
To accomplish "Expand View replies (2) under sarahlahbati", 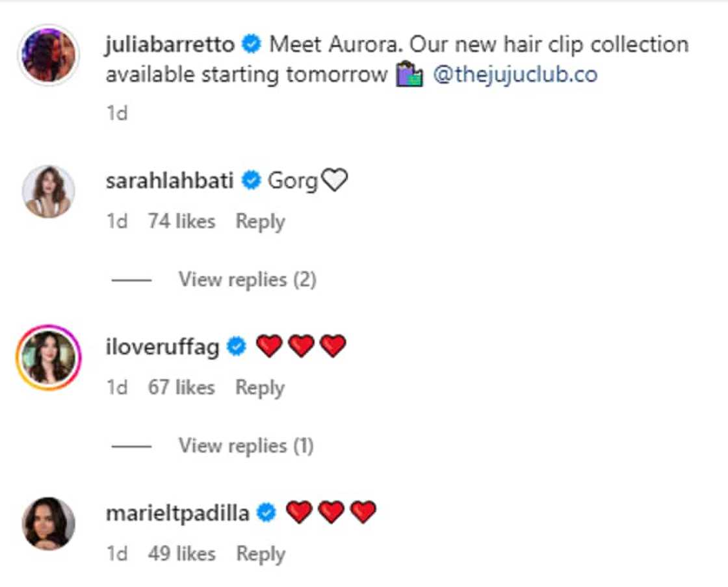I will click(248, 280).
